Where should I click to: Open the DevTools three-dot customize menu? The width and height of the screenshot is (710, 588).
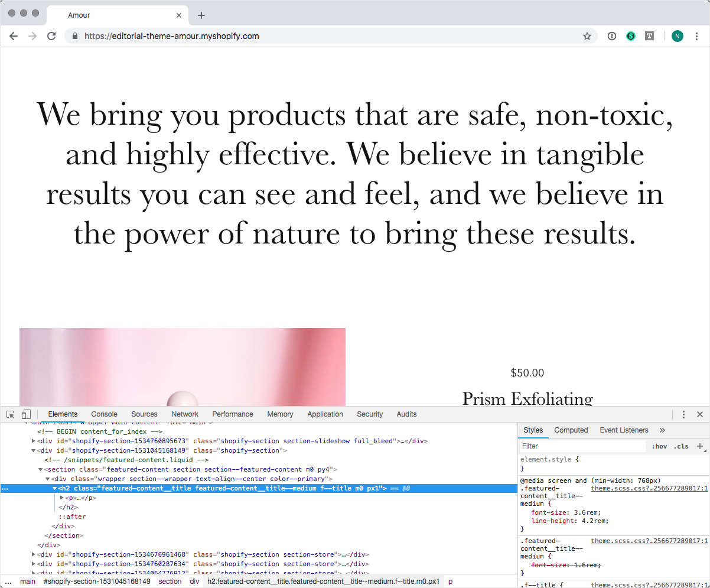(683, 414)
